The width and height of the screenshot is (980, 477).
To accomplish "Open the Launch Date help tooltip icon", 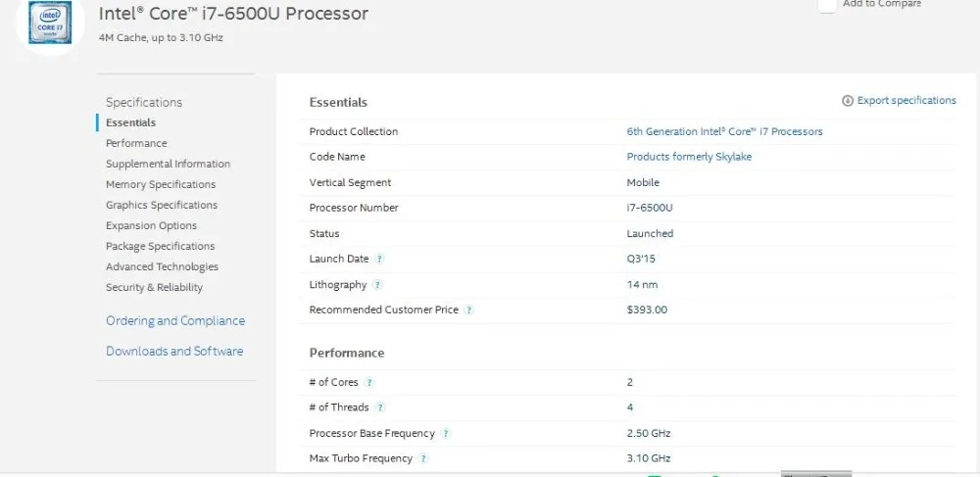I will coord(378,259).
